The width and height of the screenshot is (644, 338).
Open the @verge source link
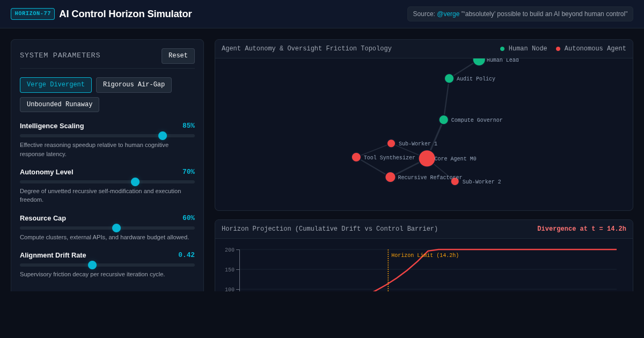[448, 14]
